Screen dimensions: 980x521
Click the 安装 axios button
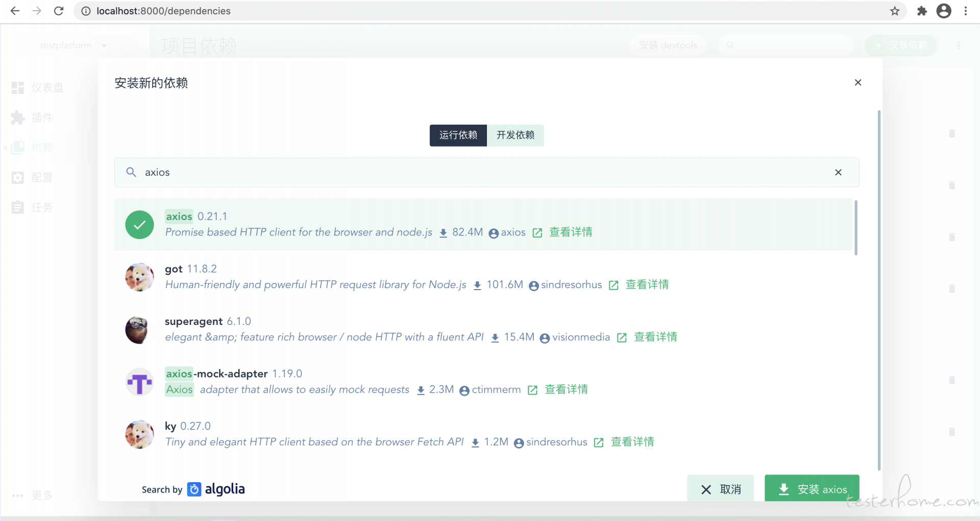pos(812,489)
